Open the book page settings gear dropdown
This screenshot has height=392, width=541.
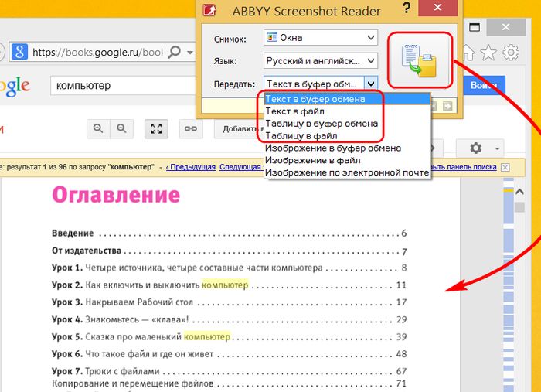pyautogui.click(x=480, y=148)
